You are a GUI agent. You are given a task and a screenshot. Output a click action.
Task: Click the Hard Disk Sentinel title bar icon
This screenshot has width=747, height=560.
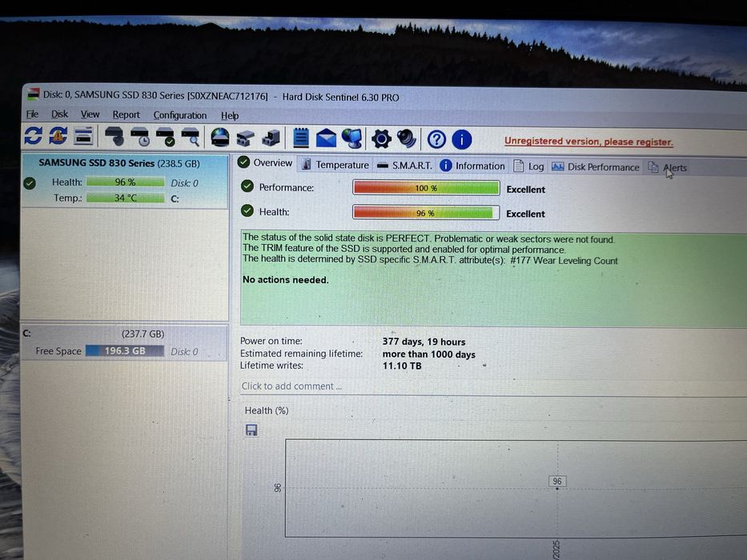[x=33, y=94]
